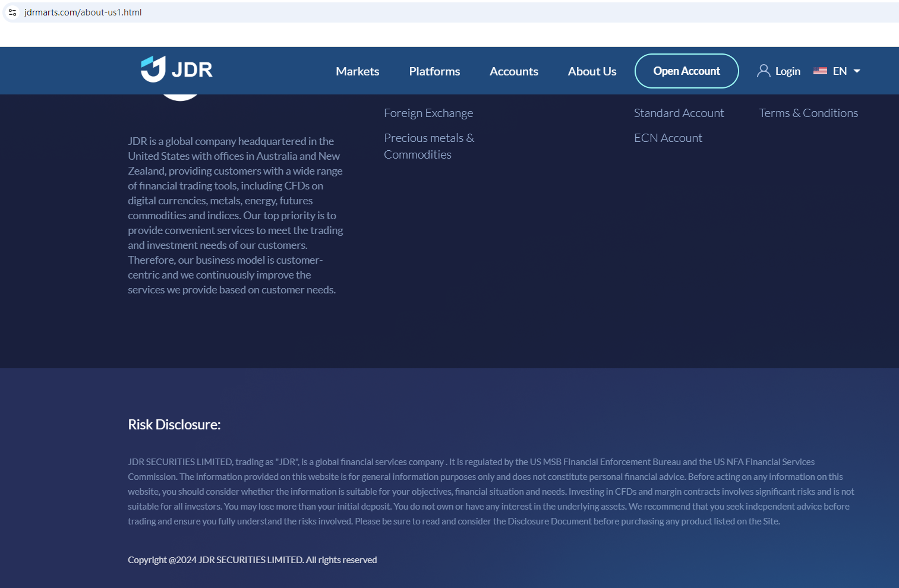Open the Markets menu
Screen dimensions: 899x588
click(358, 71)
